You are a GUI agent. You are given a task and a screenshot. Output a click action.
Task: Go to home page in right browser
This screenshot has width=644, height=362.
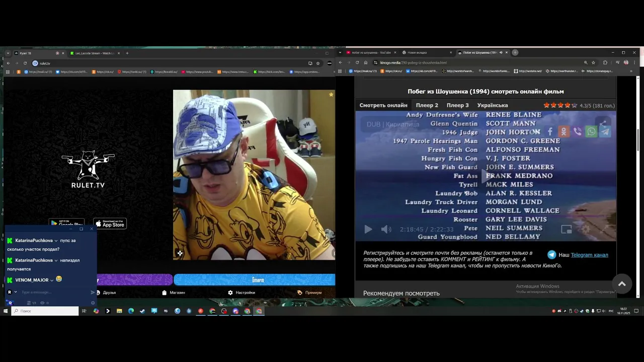[x=366, y=63]
